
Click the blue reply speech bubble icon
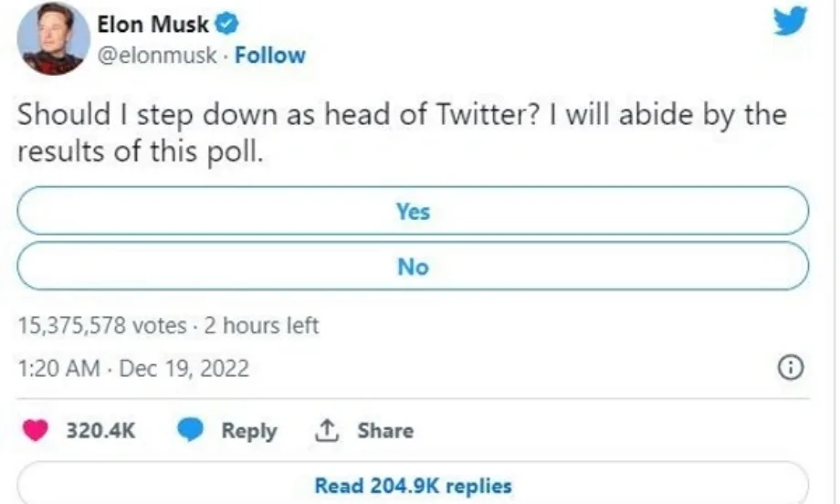click(x=191, y=431)
